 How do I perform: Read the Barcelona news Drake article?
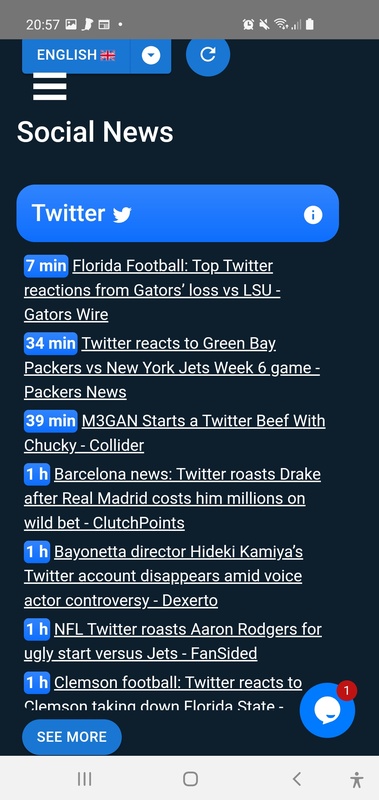[x=172, y=498]
